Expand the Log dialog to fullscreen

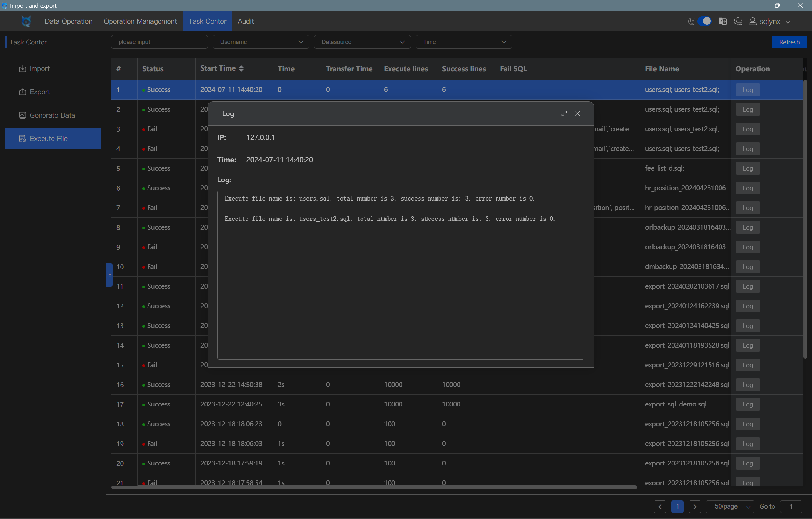[564, 113]
